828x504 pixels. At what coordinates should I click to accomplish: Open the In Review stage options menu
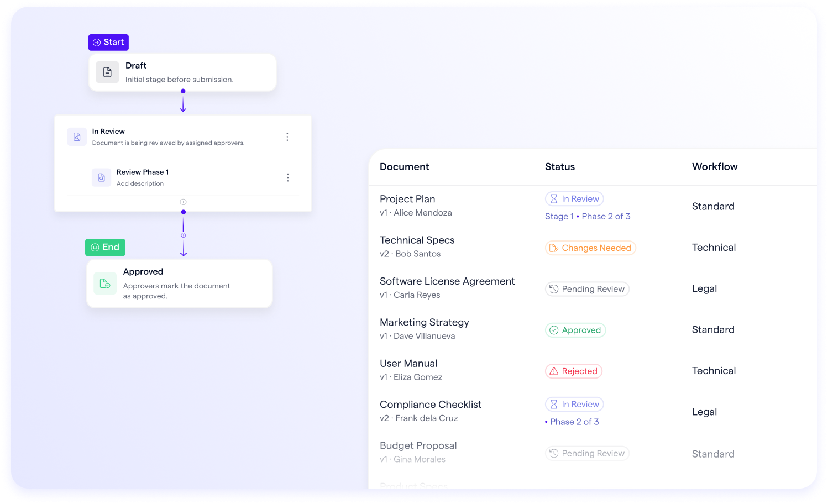287,136
